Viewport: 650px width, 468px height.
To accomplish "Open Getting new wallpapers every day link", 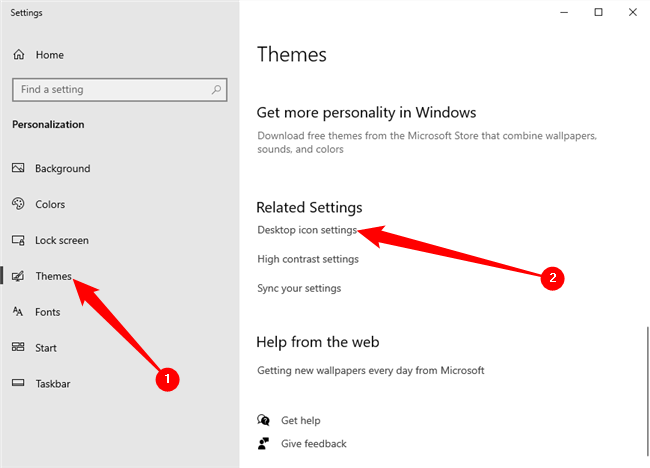I will 371,370.
